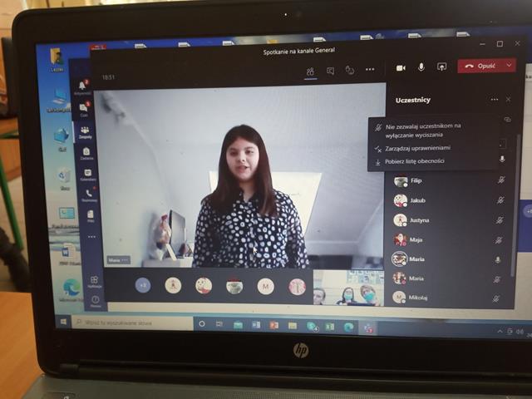
Task: Select Pobierz listę obecności menu option
Action: click(416, 161)
